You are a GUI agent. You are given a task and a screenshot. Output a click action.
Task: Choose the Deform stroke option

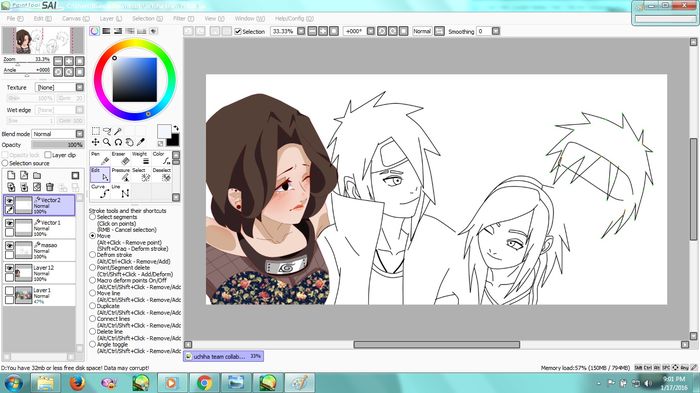93,255
